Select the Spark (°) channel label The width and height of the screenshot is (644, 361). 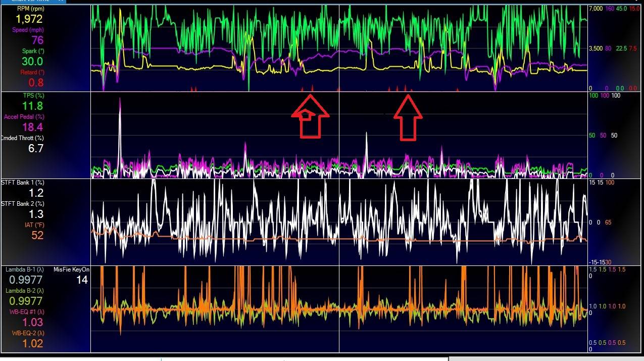point(33,51)
